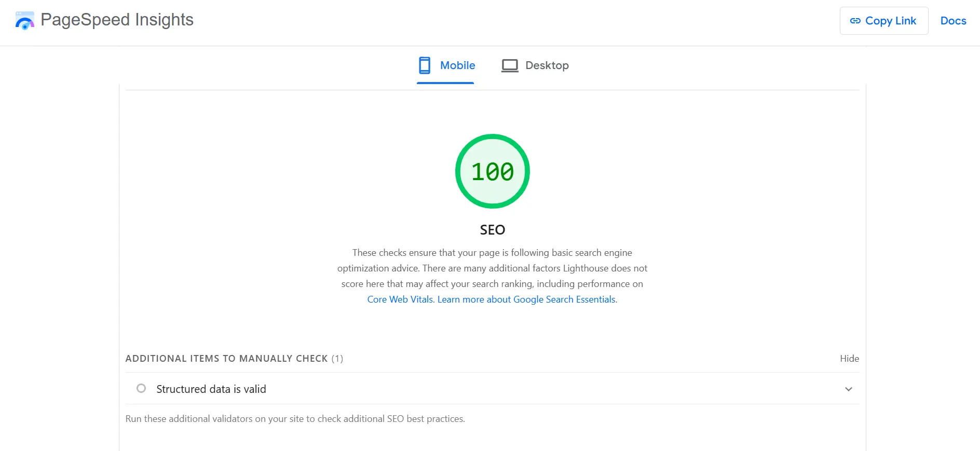The height and width of the screenshot is (451, 980).
Task: Open the Docs link
Action: [953, 21]
